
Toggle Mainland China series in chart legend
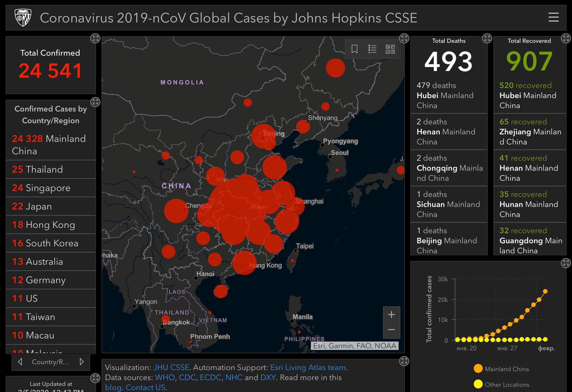[x=501, y=369]
